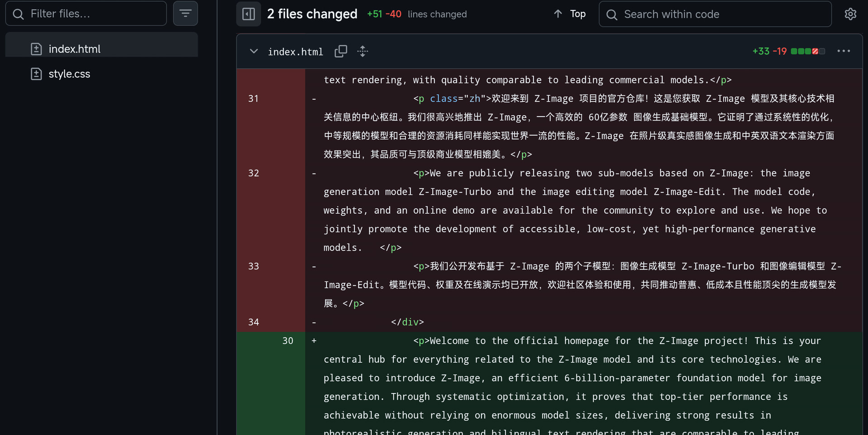
Task: Collapse the index.html diff chevron
Action: (254, 51)
